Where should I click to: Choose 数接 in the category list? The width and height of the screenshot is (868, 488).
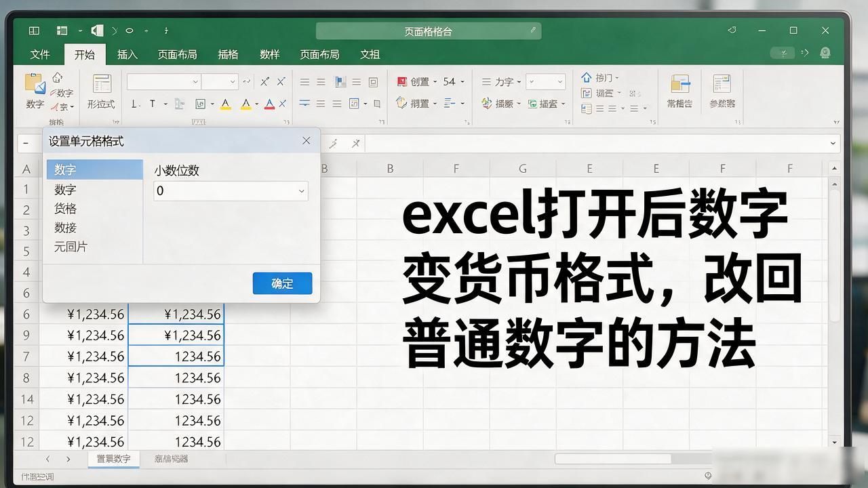pyautogui.click(x=66, y=228)
